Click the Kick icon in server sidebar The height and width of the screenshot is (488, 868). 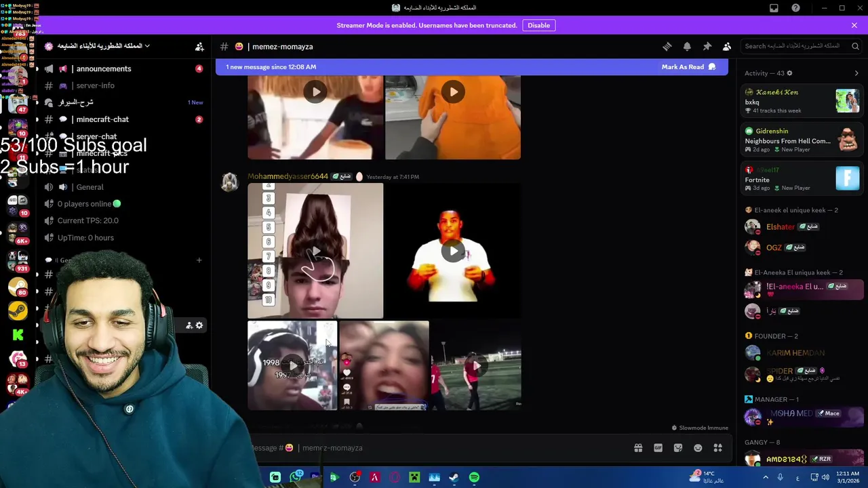tap(18, 334)
